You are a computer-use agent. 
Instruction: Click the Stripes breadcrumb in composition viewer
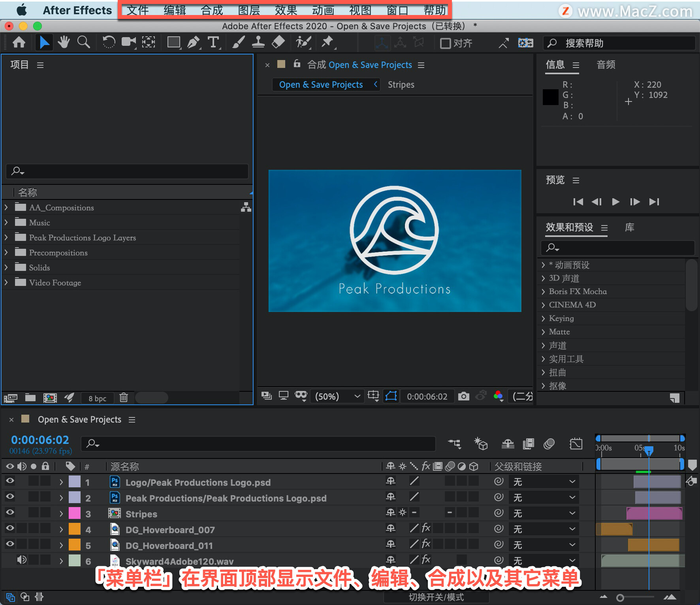pyautogui.click(x=401, y=85)
